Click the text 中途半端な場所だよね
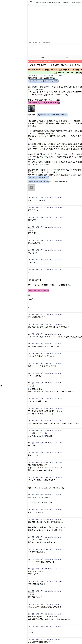Viewport: 82px width, 644px height. (x=37, y=584)
